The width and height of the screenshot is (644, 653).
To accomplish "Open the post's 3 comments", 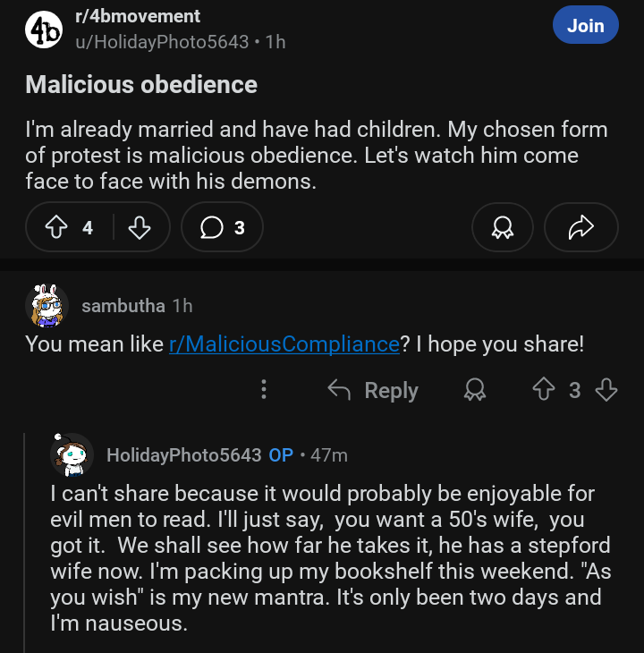I will pyautogui.click(x=222, y=228).
